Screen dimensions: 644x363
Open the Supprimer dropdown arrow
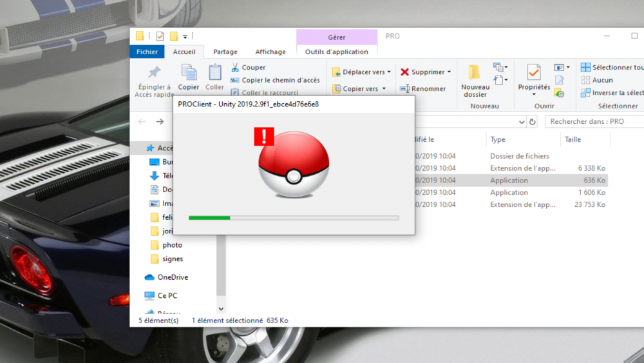[449, 72]
